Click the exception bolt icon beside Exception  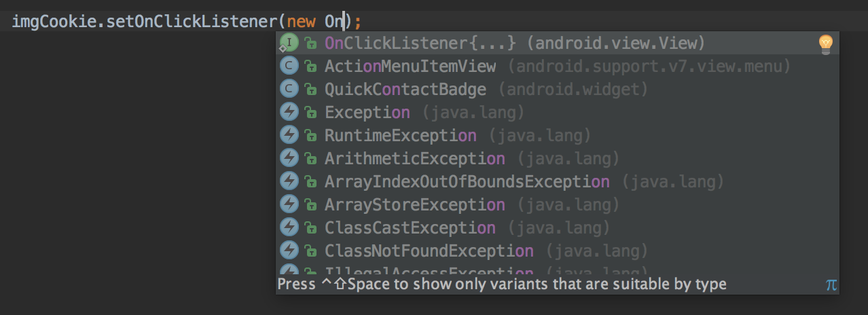pyautogui.click(x=290, y=113)
